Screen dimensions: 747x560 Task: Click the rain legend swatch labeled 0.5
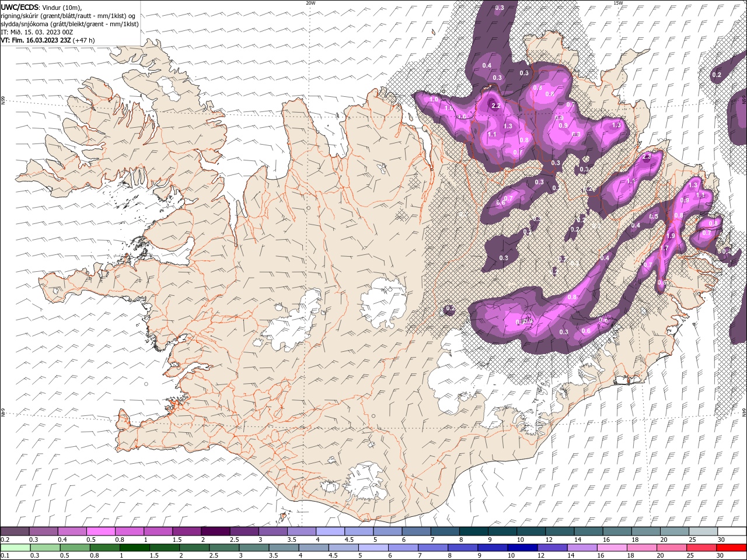point(75,548)
